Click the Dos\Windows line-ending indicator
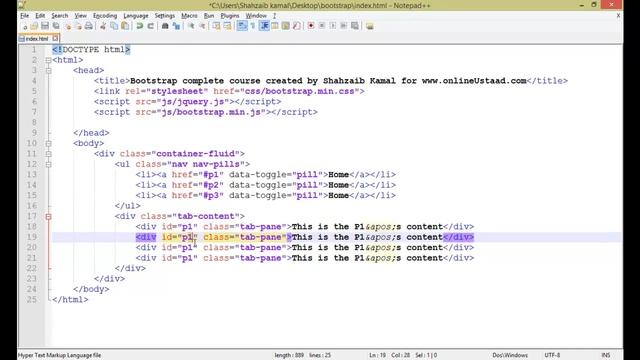The height and width of the screenshot is (360, 640). [510, 355]
